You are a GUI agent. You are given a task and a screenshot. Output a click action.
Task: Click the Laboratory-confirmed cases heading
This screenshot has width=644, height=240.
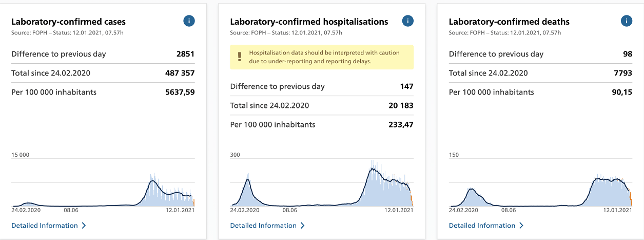68,22
